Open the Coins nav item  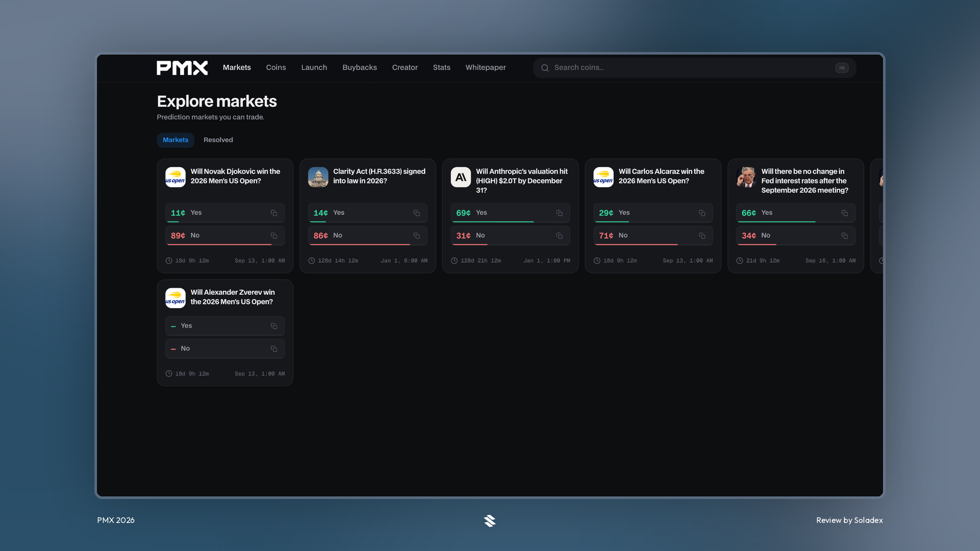[x=276, y=67]
